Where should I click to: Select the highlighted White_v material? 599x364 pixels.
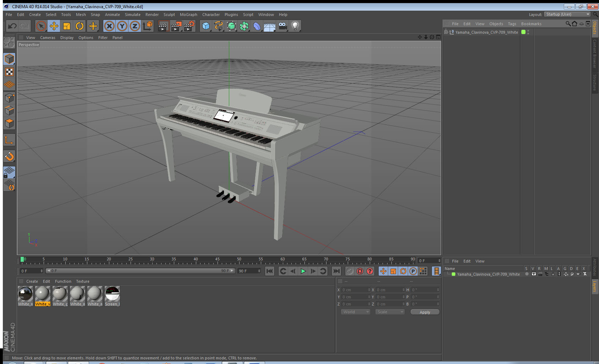coord(43,296)
